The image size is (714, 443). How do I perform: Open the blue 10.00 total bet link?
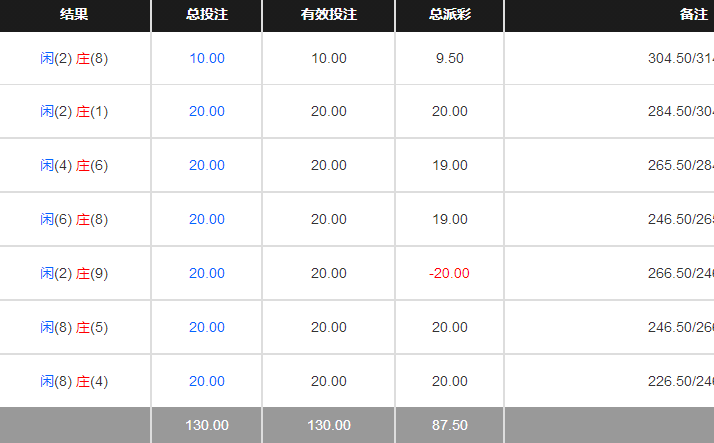[x=207, y=58]
